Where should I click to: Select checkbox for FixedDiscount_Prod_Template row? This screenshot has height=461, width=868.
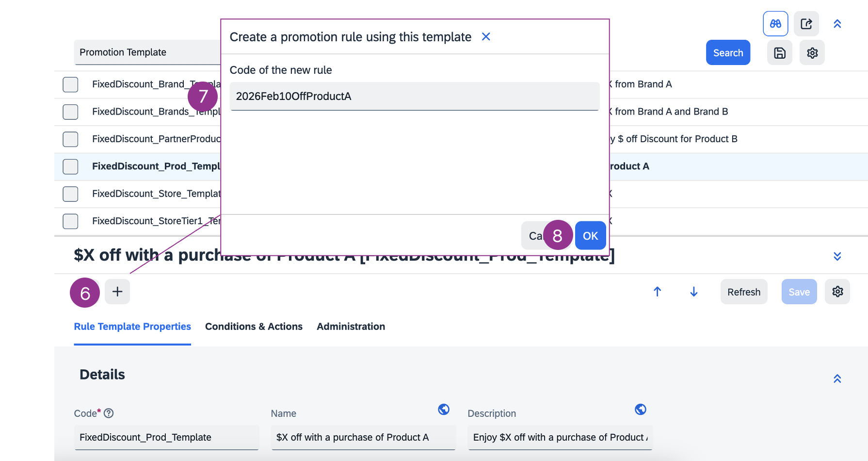tap(70, 166)
